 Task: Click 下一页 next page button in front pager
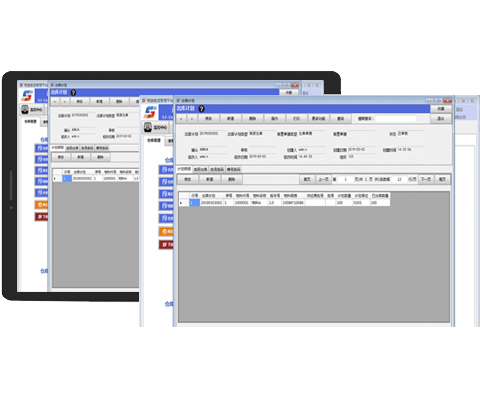click(426, 179)
